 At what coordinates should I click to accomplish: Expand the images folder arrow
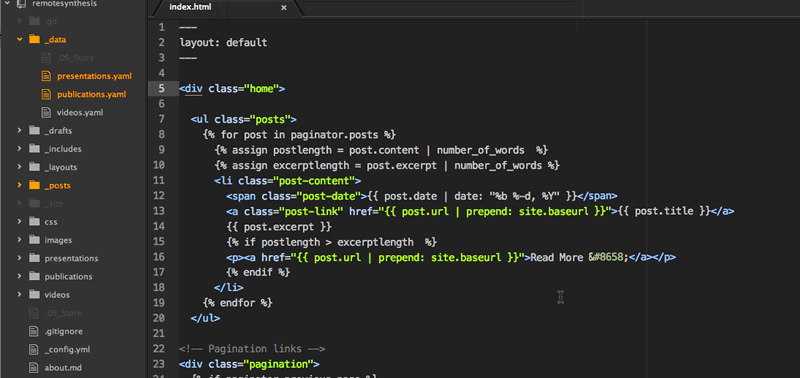19,240
